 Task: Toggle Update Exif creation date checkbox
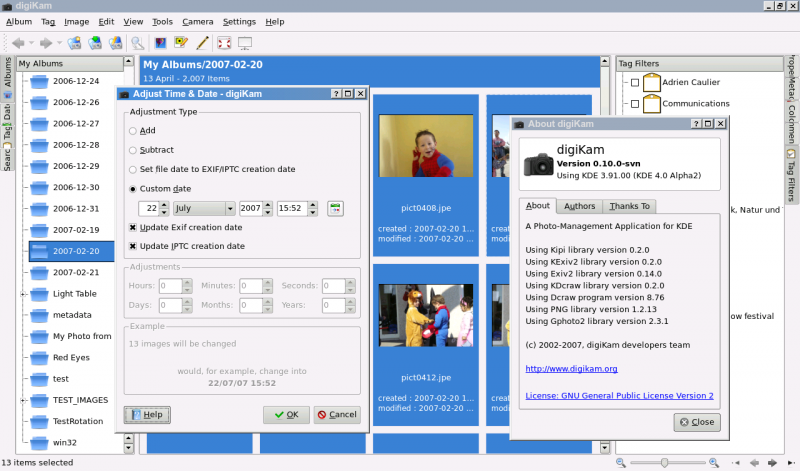pyautogui.click(x=133, y=228)
